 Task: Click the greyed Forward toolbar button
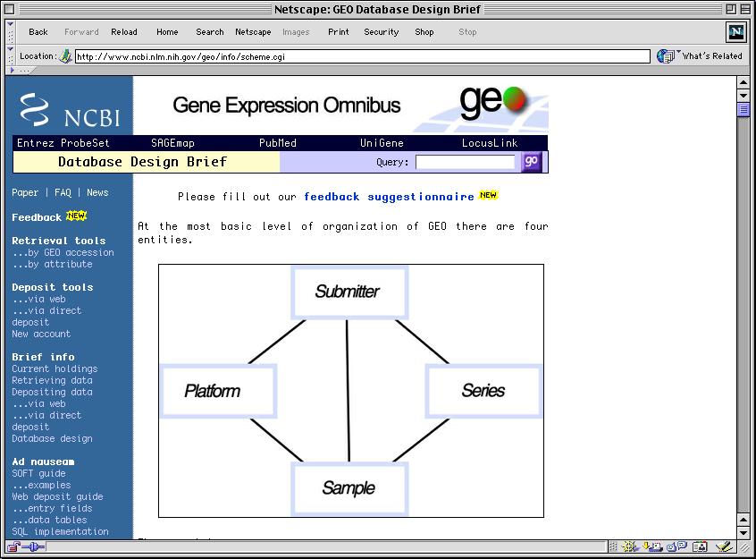[81, 32]
